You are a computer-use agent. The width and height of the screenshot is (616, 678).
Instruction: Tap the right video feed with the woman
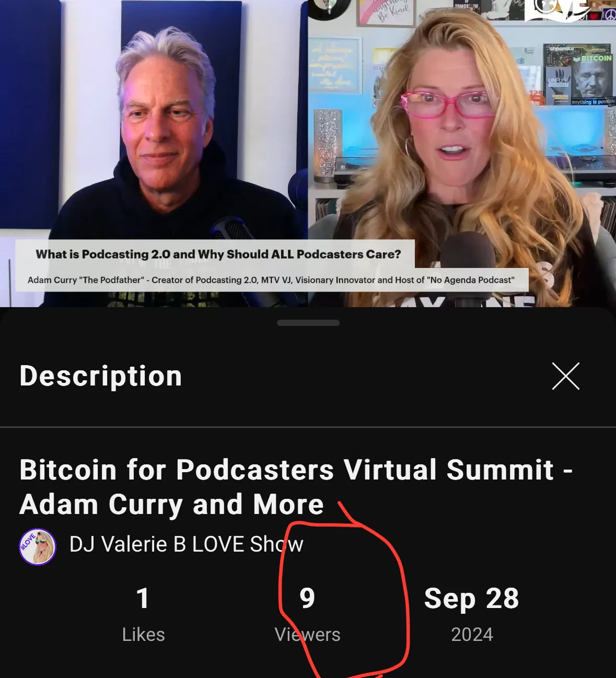pos(462,154)
